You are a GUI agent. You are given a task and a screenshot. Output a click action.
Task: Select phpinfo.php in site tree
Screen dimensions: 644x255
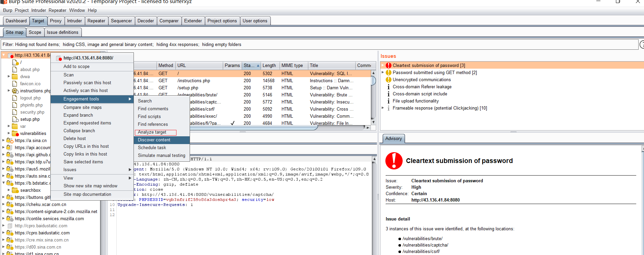[31, 105]
